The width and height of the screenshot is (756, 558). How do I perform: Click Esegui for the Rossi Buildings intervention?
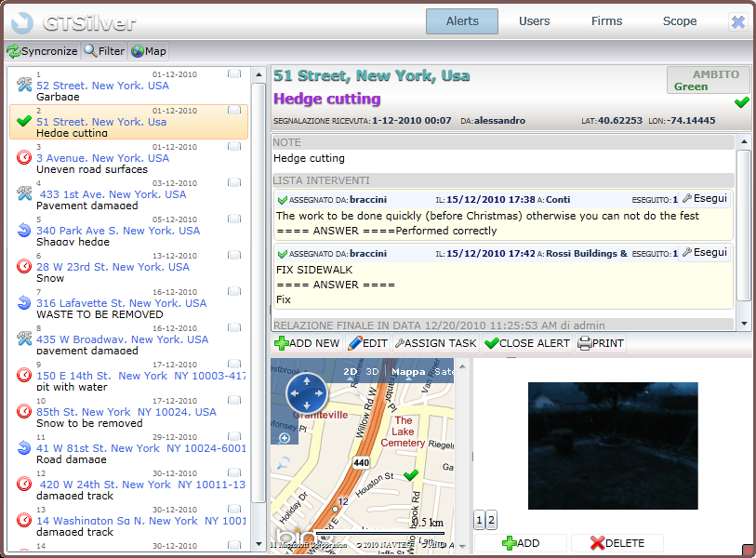pos(705,253)
